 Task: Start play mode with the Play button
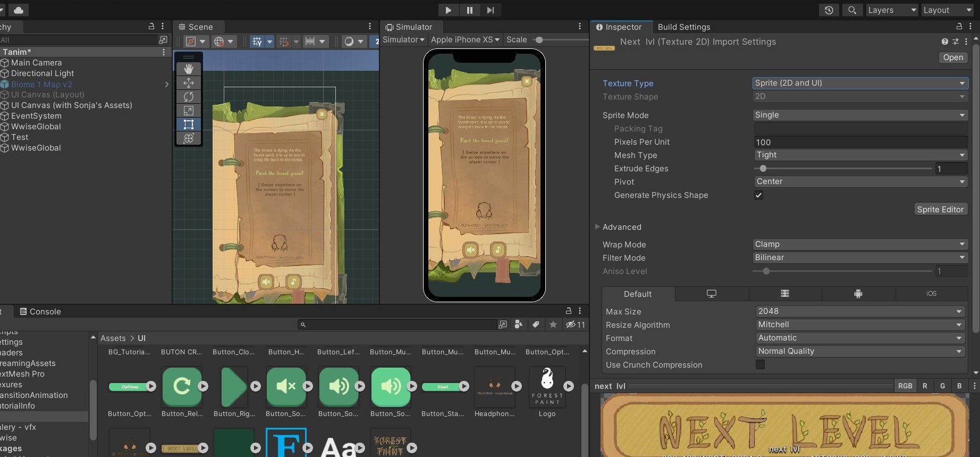(448, 10)
